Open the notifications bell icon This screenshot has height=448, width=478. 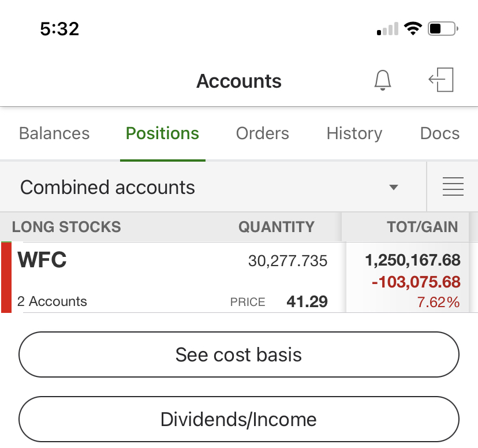click(383, 80)
